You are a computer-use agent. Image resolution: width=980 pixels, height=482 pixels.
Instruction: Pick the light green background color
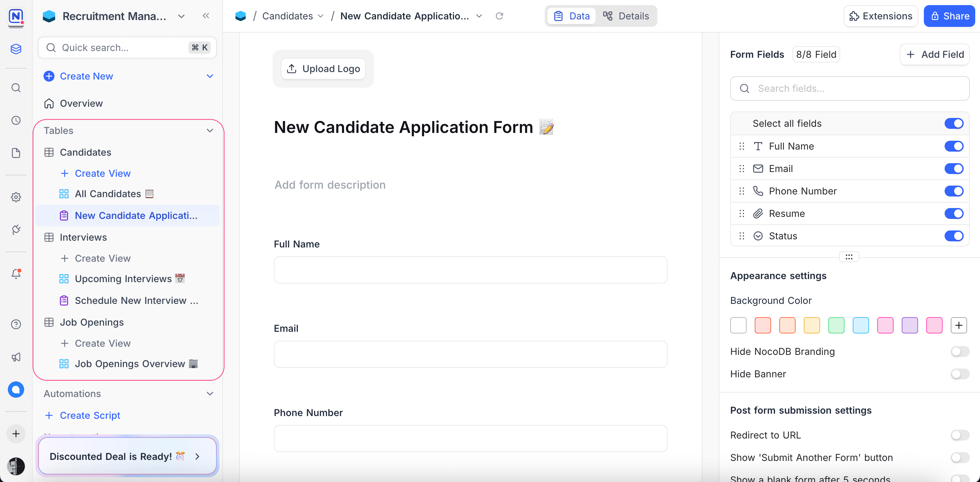[836, 325]
